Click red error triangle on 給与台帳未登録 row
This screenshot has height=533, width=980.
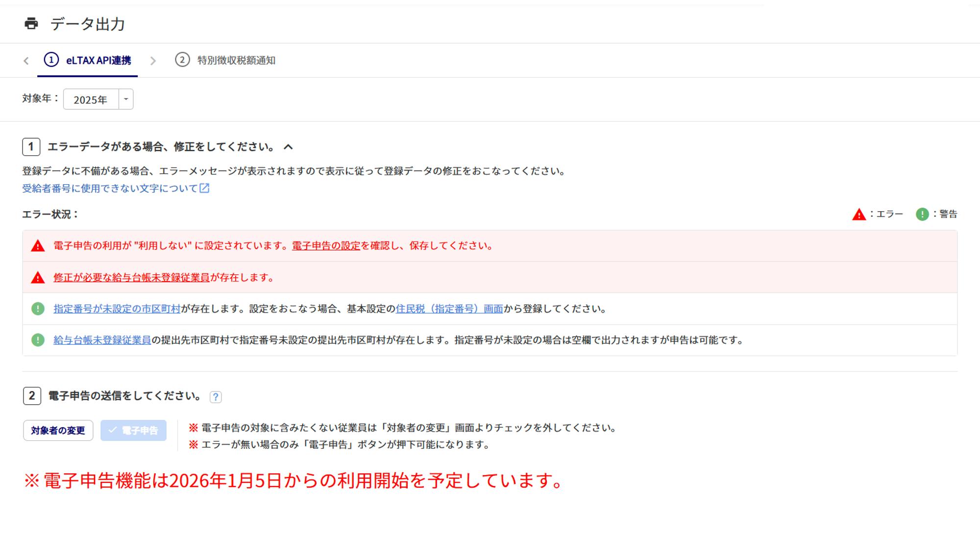click(38, 278)
